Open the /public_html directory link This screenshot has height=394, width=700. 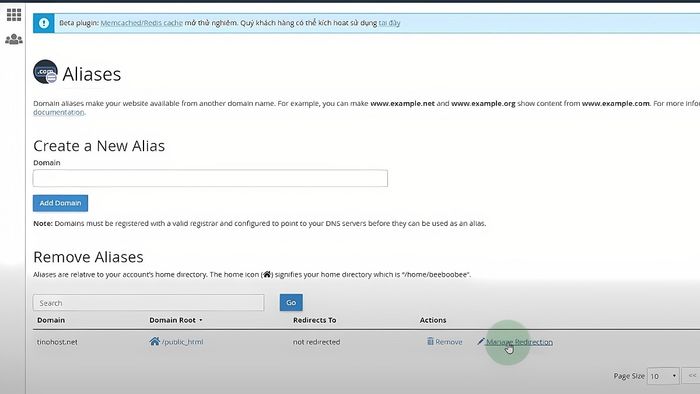point(182,342)
